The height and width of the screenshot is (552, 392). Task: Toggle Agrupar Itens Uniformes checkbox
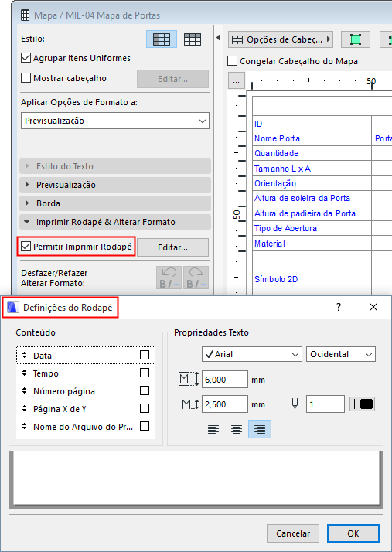click(x=26, y=58)
